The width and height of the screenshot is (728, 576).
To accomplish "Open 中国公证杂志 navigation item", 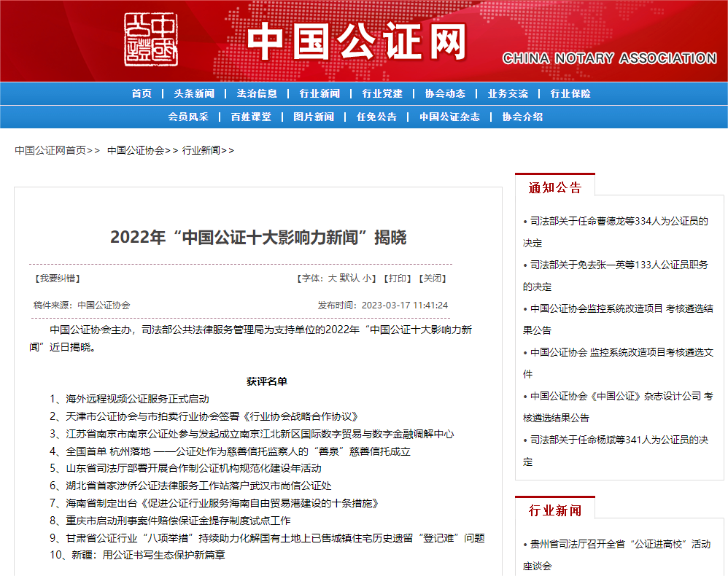I will [x=449, y=117].
